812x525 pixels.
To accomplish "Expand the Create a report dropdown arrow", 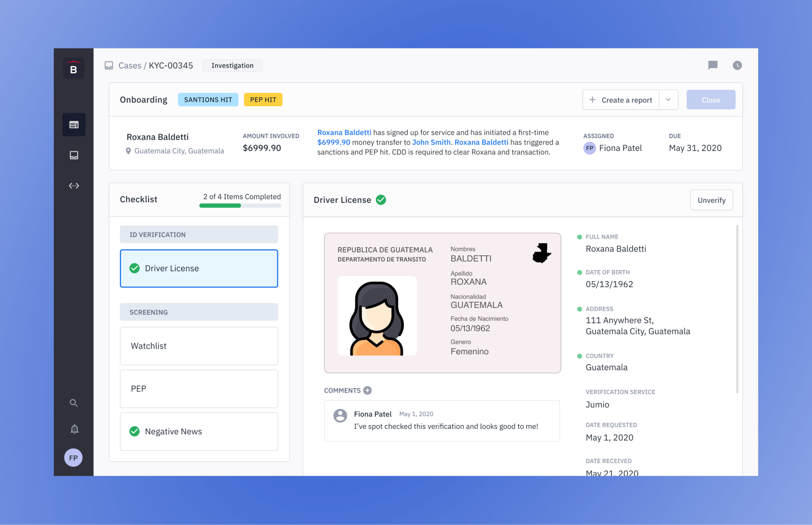I will 669,100.
